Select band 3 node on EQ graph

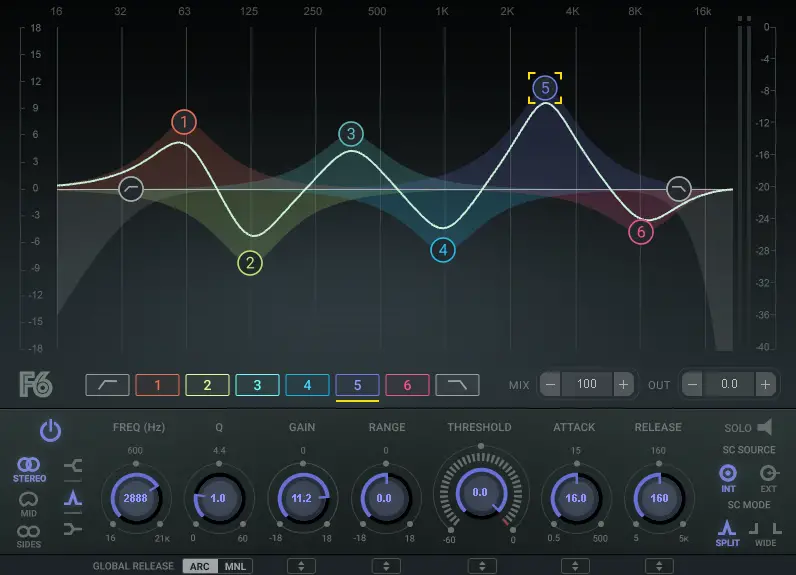click(351, 134)
